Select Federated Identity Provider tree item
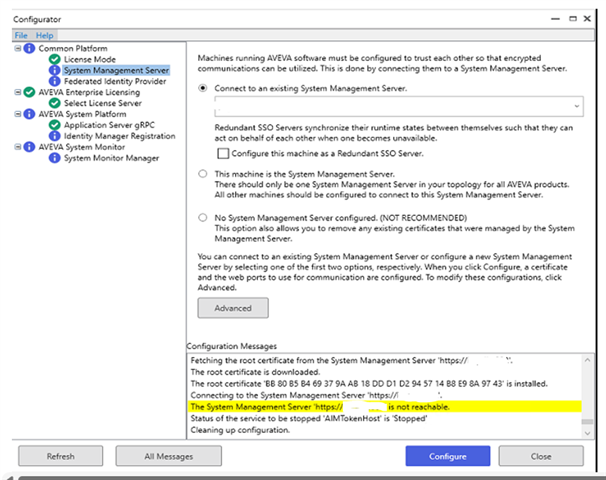The height and width of the screenshot is (480, 606). pos(115,81)
